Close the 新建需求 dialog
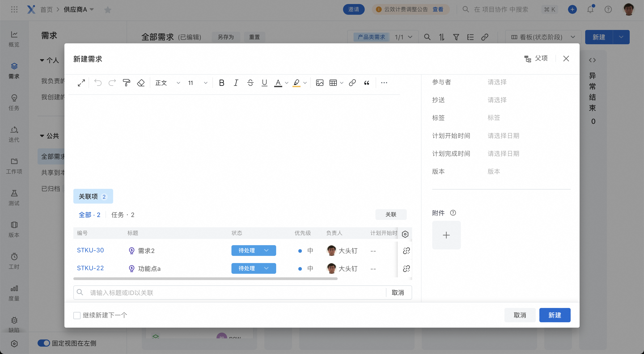 566,59
